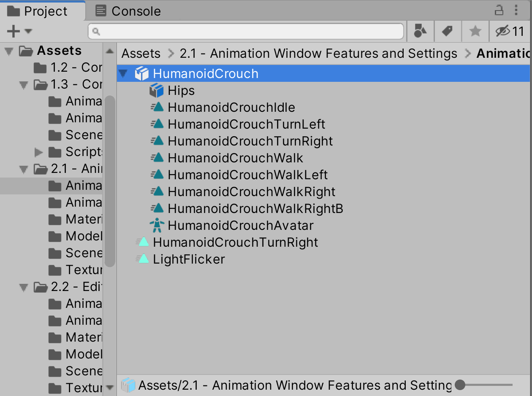This screenshot has width=532, height=396.
Task: Click the Hips mesh object icon
Action: [157, 91]
